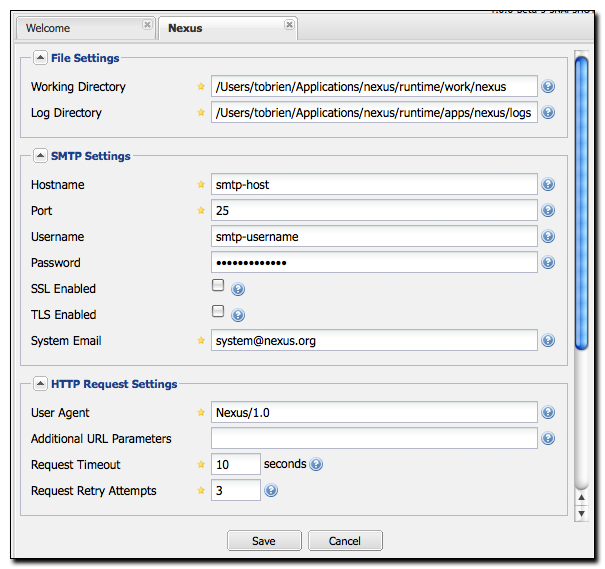Collapse the SMTP Settings section
This screenshot has height=569, width=605.
pos(40,156)
